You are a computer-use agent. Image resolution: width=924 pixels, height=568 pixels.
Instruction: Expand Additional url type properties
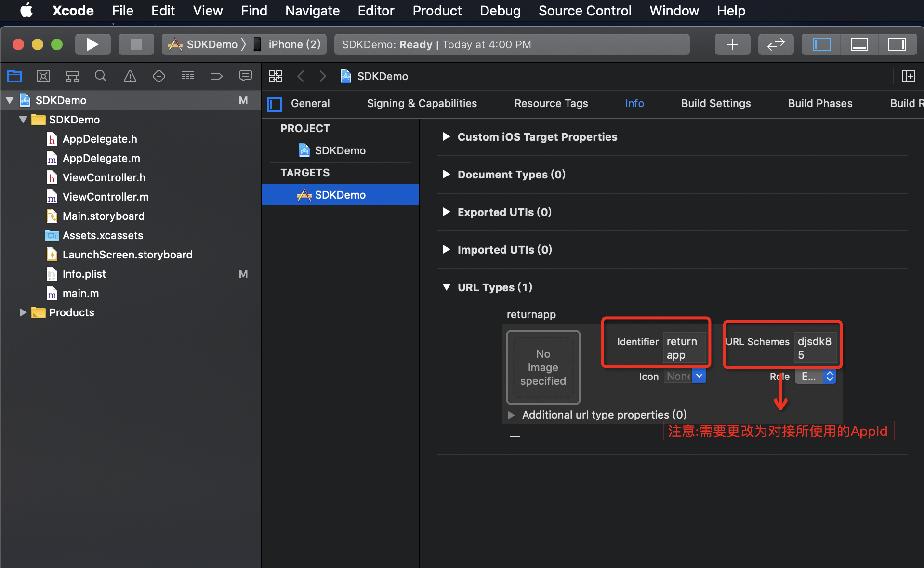point(511,415)
